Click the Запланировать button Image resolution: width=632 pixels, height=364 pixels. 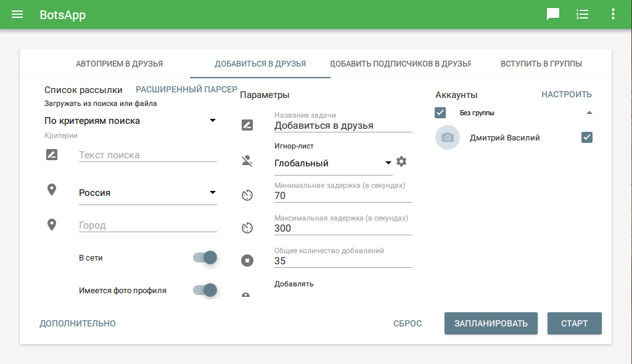click(x=491, y=323)
